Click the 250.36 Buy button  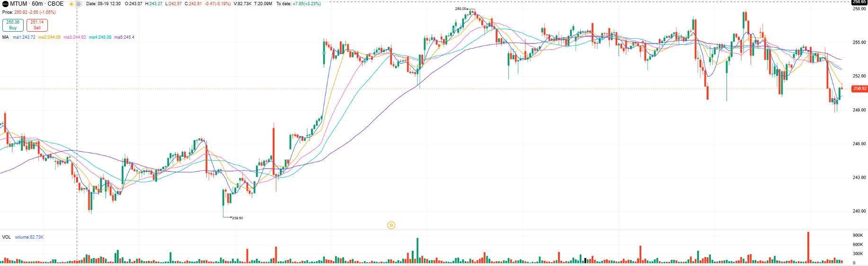tap(13, 25)
